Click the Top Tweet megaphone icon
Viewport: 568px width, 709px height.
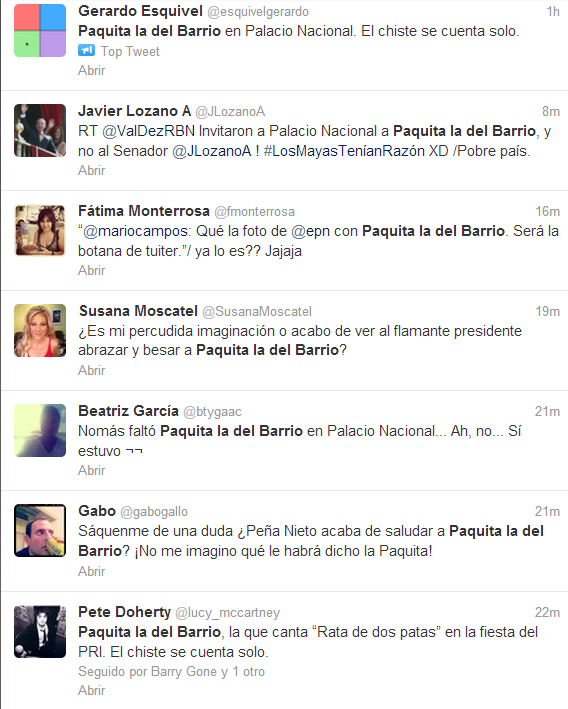86,50
